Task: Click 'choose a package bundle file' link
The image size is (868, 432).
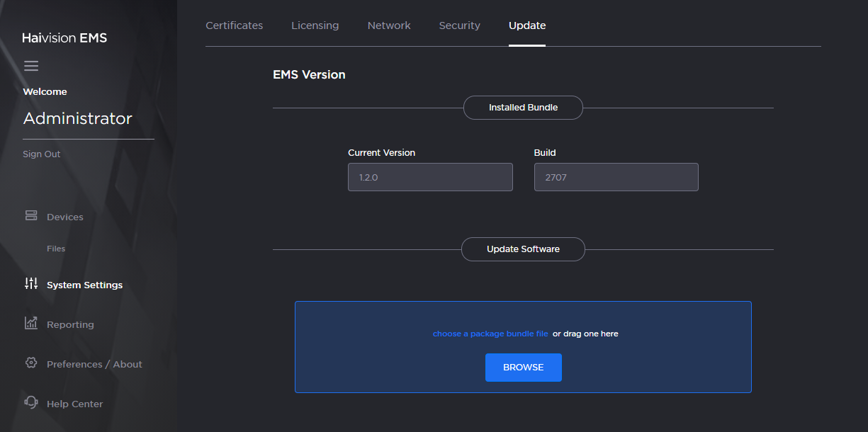Action: 490,333
